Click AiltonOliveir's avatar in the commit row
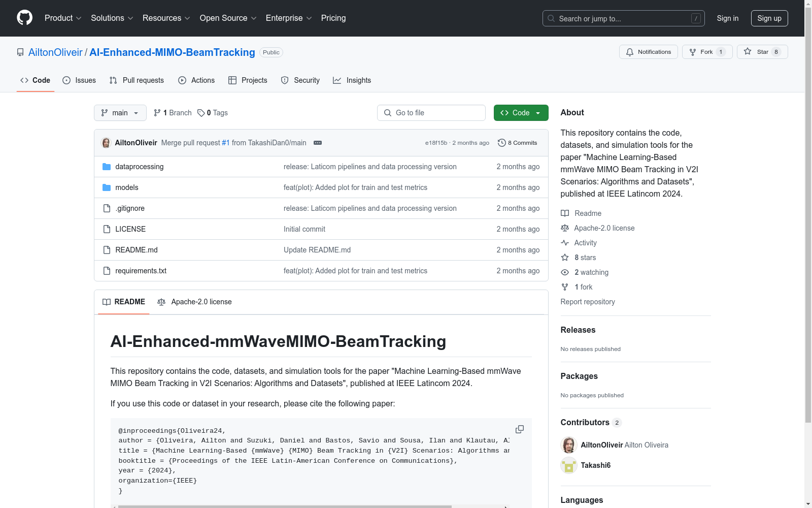Screen dimensions: 812x508 pos(106,143)
